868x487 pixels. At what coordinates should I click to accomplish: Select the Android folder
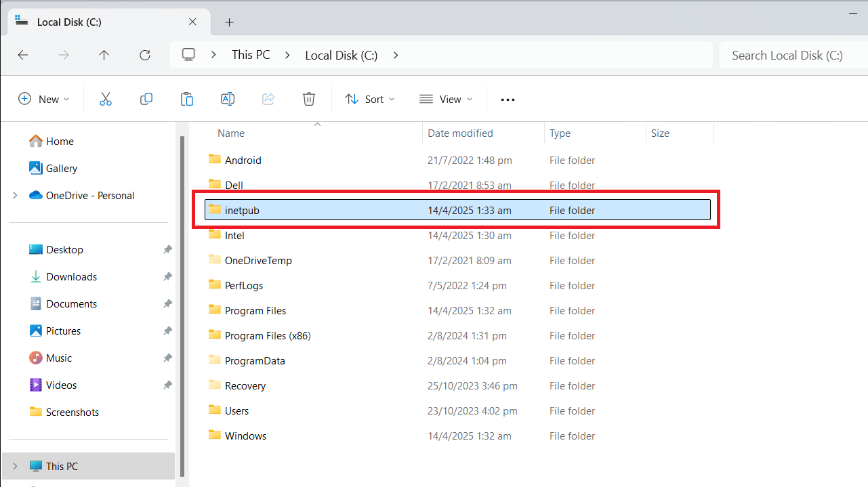pos(457,161)
